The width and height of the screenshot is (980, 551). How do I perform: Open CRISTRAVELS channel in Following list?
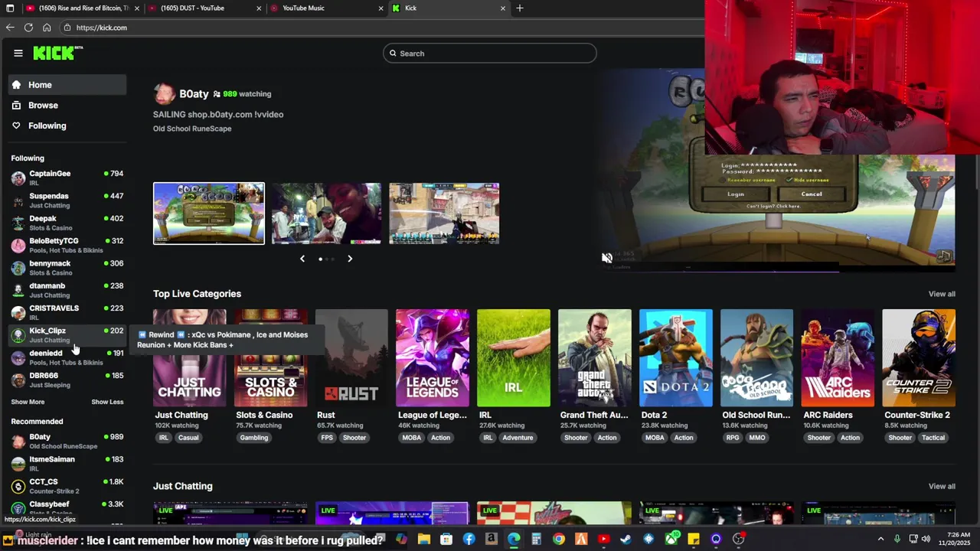67,312
